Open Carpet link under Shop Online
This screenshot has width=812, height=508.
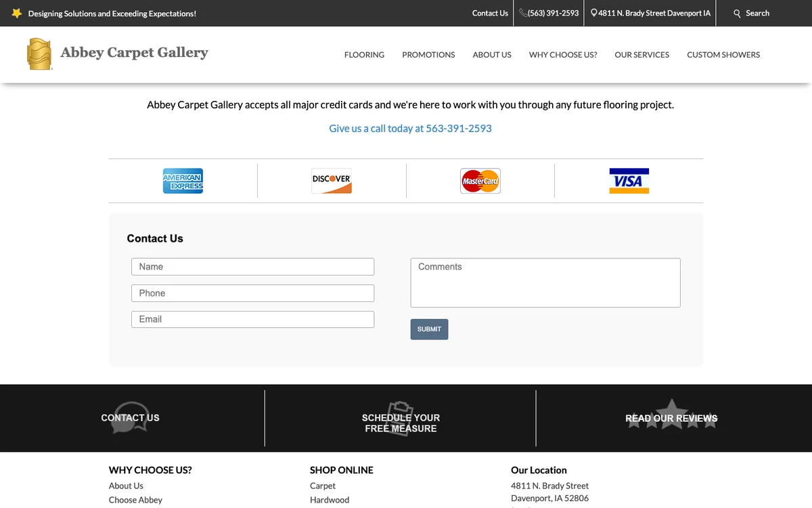click(323, 486)
